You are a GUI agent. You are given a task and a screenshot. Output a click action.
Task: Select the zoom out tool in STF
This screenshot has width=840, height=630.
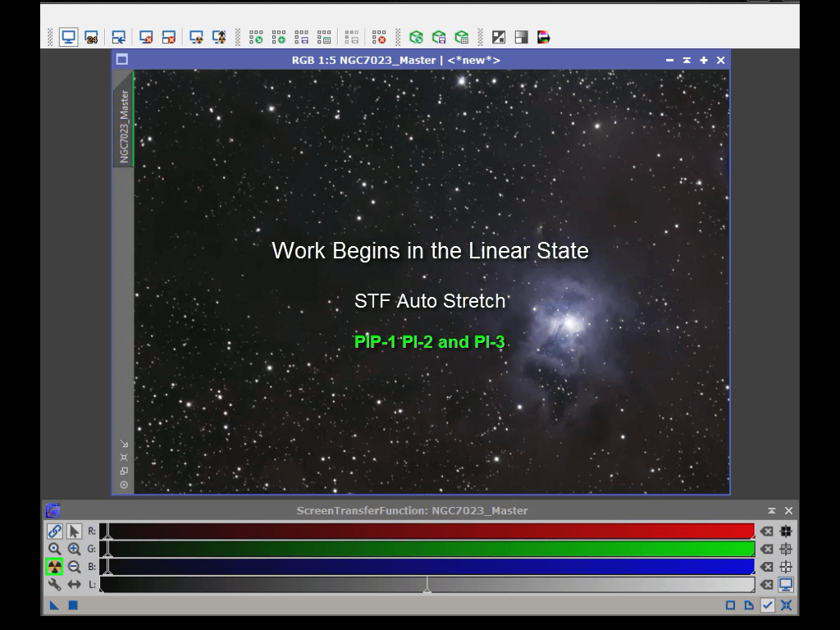(x=74, y=567)
